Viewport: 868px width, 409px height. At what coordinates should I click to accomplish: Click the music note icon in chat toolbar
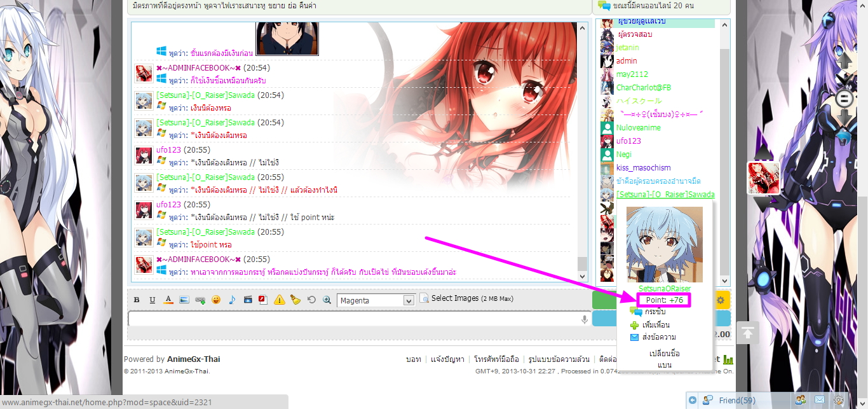click(x=232, y=300)
